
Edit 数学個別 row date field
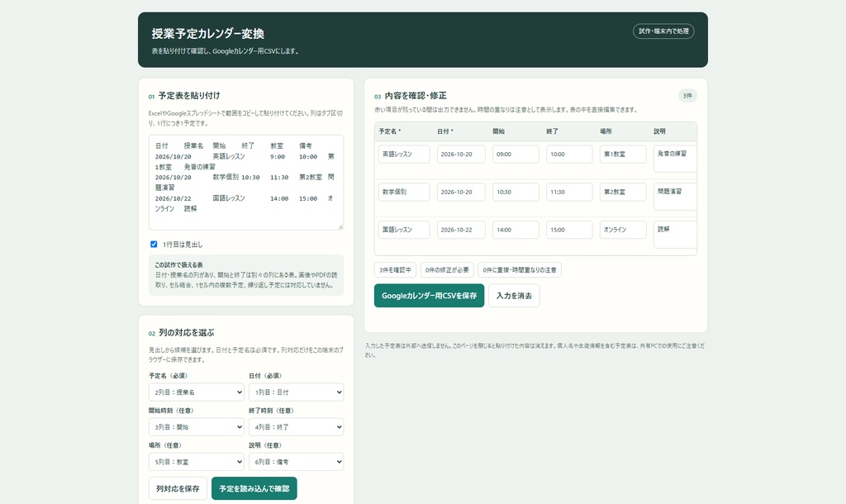click(x=461, y=193)
